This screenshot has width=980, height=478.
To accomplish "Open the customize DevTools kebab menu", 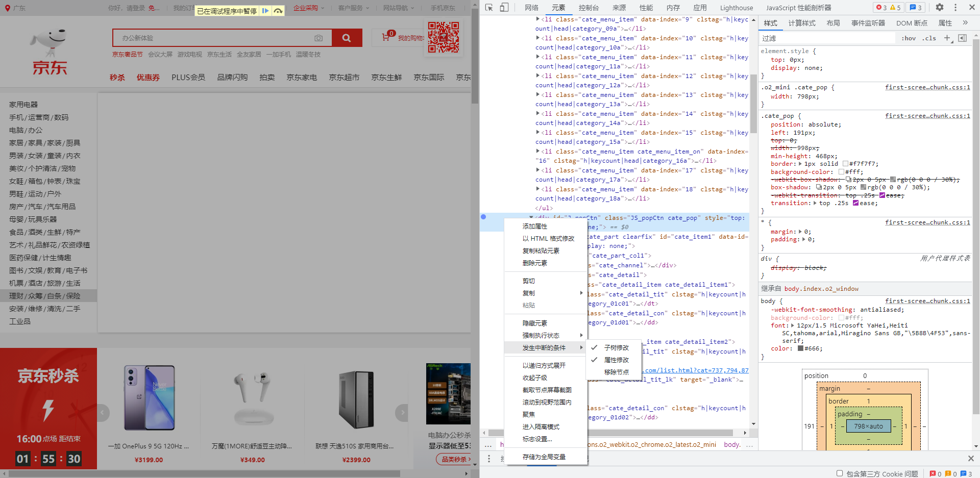I will (955, 8).
